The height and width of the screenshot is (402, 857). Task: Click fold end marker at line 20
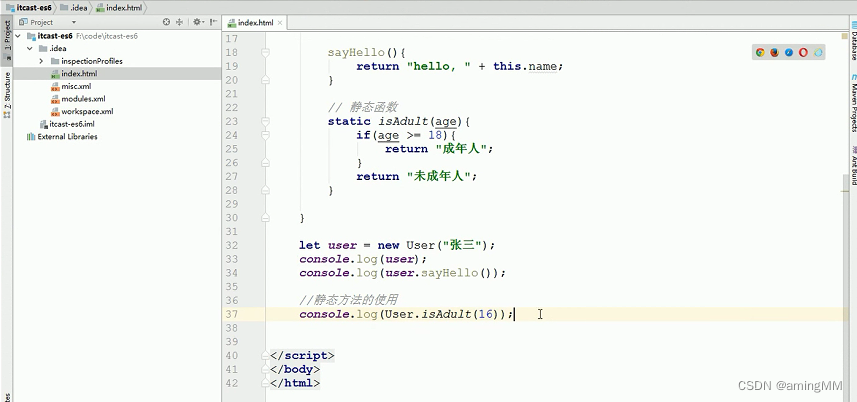tap(265, 80)
